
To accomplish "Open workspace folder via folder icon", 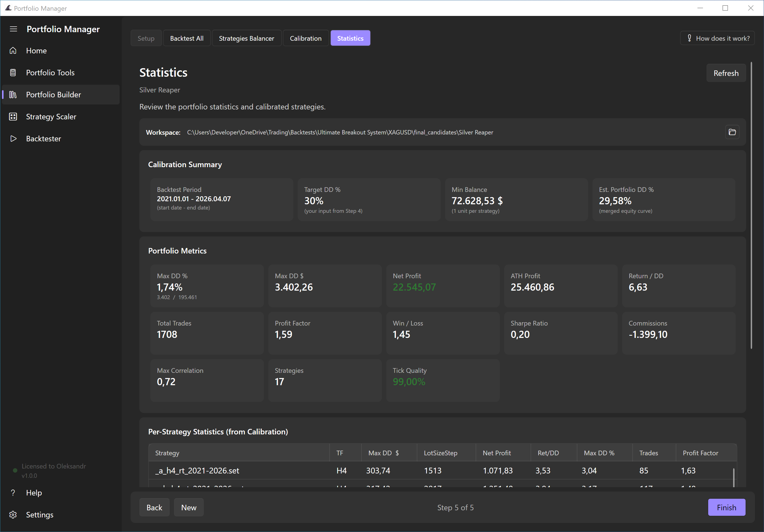I will (732, 132).
